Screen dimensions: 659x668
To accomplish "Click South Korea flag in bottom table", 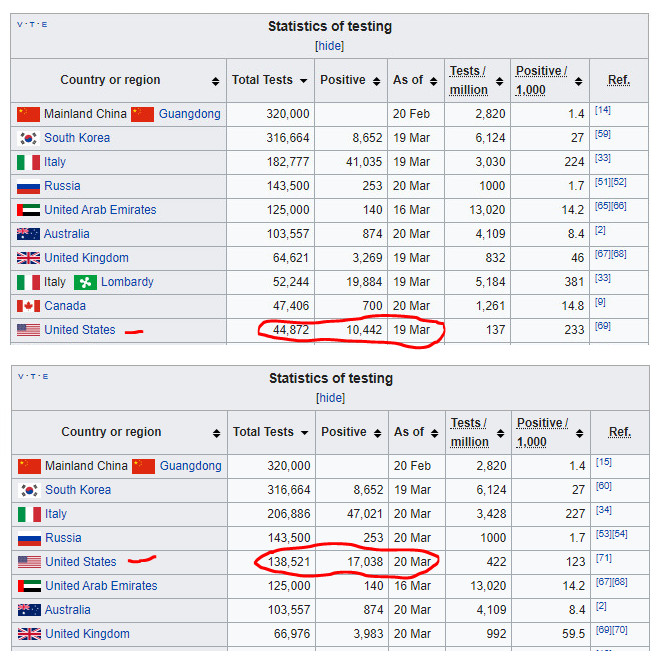I will (29, 490).
